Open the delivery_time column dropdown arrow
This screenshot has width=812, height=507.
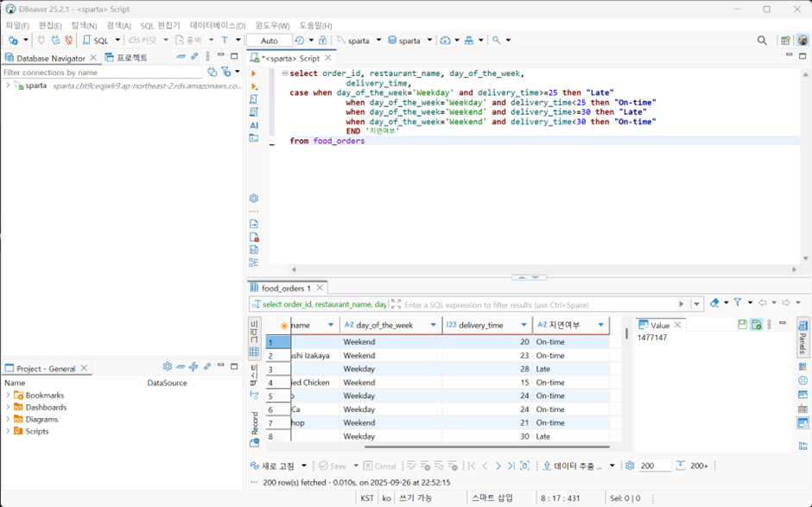click(x=524, y=325)
